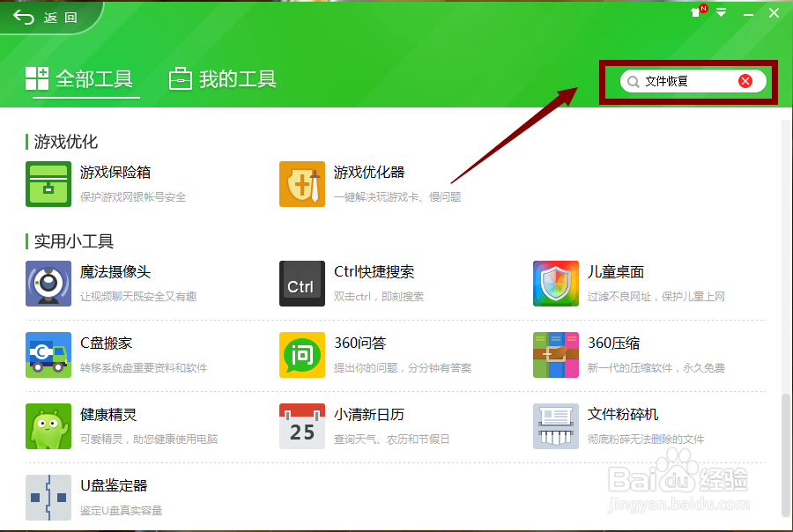The width and height of the screenshot is (793, 532).
Task: Open the 健康精灵 green monster icon
Action: (x=48, y=426)
